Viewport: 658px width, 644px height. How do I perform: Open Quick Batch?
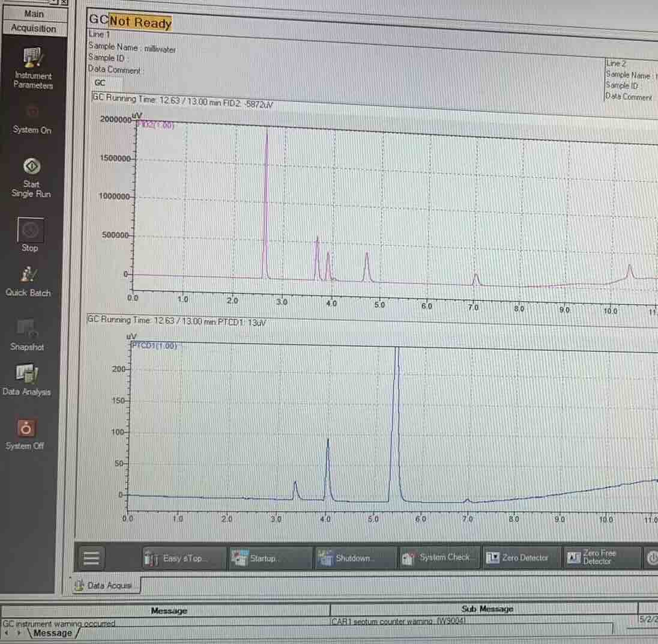(28, 281)
